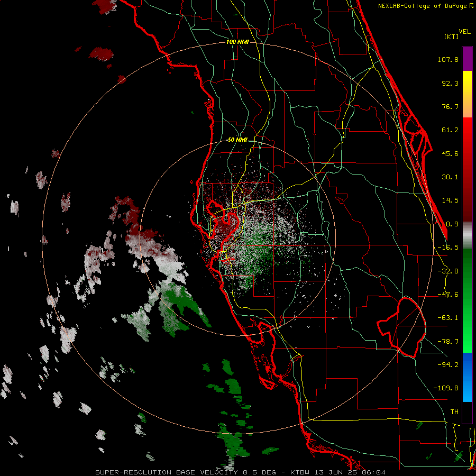This screenshot has height=476, width=476.
Task: Click the 92.3 velocity scale value
Action: tap(450, 83)
